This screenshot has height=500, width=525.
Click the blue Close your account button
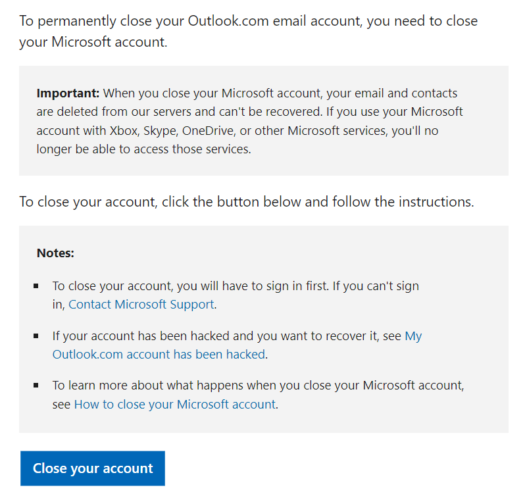[x=92, y=468]
